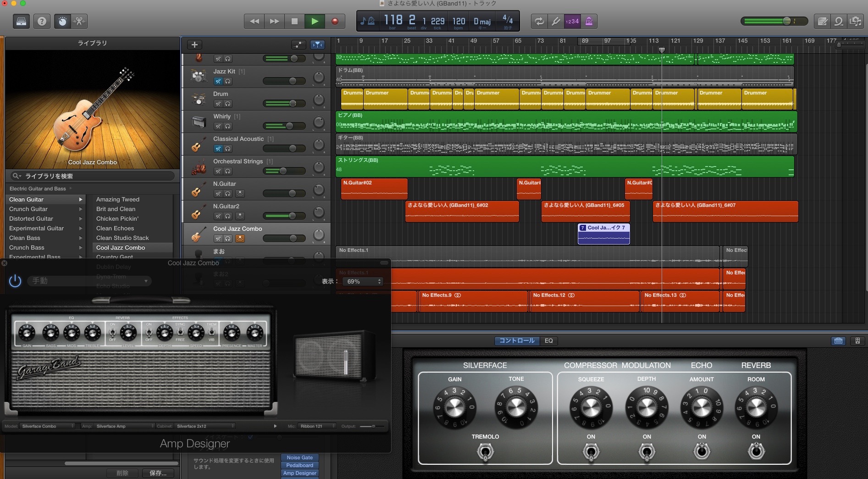Viewport: 868px width, 479px height.
Task: Switch to the コントロール tab
Action: point(517,341)
